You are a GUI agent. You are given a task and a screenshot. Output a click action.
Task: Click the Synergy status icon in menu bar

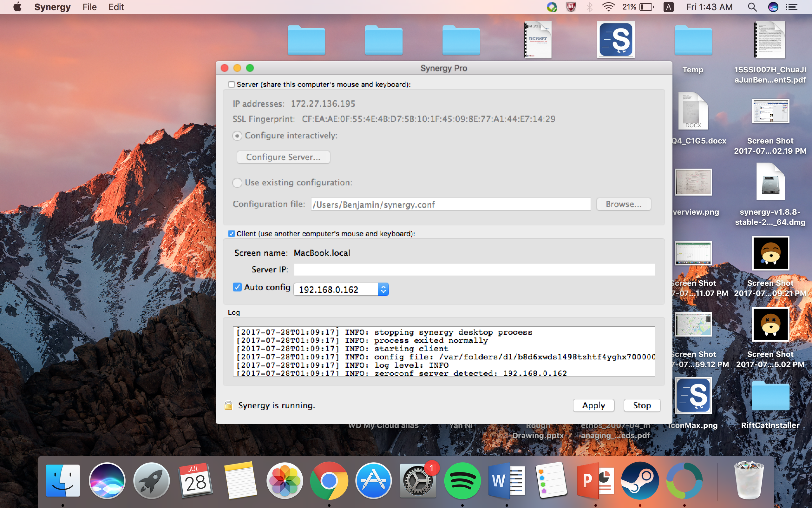tap(552, 7)
